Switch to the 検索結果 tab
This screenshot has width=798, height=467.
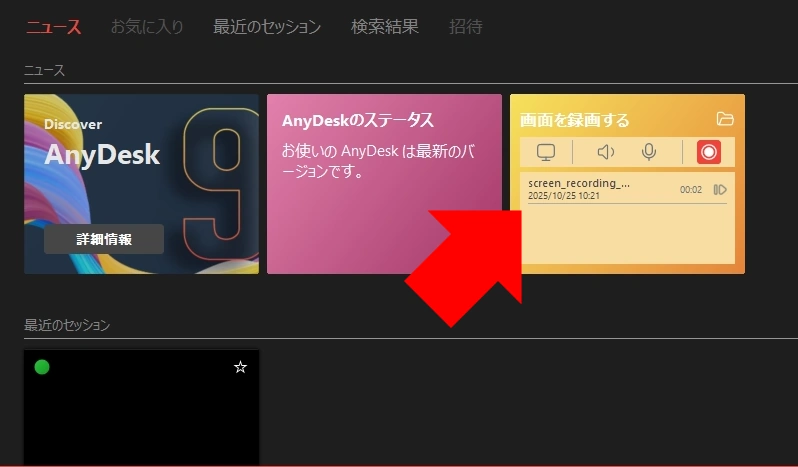385,26
